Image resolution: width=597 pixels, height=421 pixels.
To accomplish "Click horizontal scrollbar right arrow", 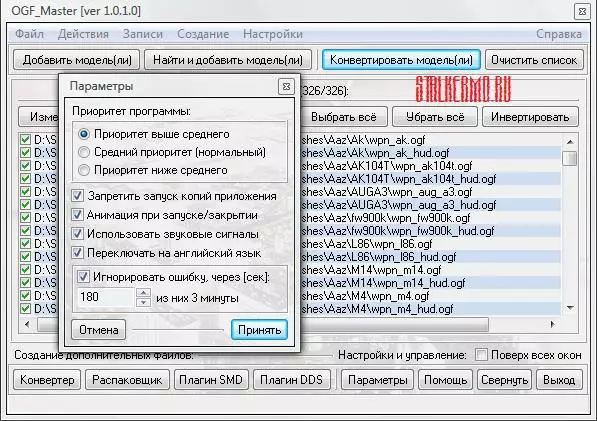I will [553, 324].
